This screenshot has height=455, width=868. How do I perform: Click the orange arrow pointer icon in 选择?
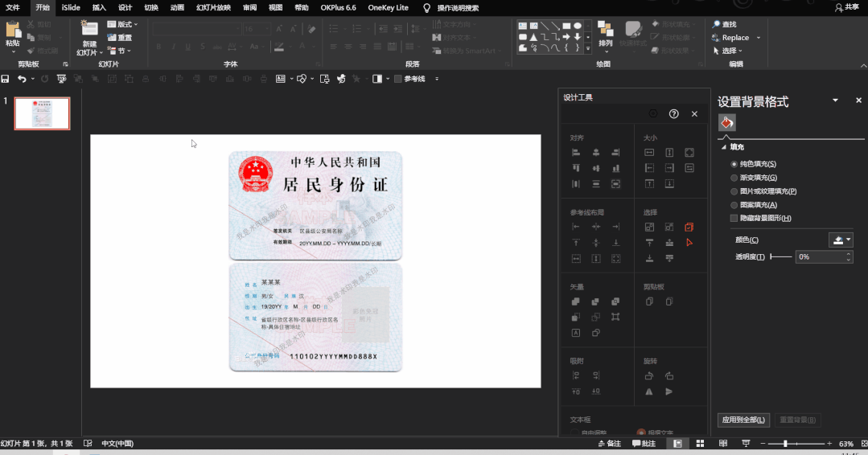pyautogui.click(x=689, y=243)
